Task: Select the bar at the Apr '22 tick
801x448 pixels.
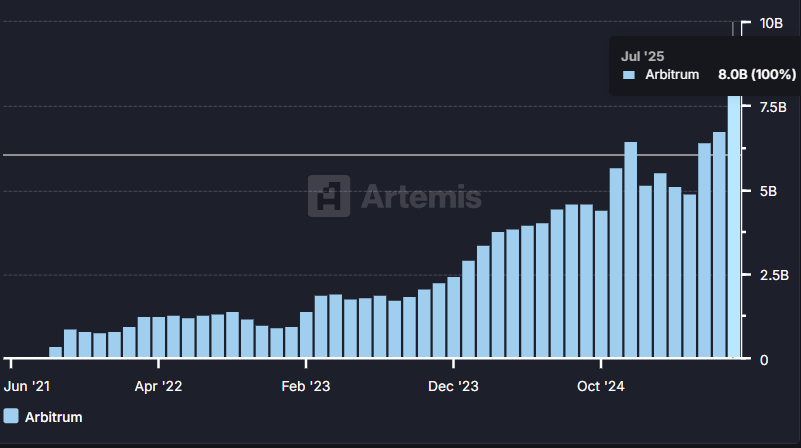Action: pos(159,337)
